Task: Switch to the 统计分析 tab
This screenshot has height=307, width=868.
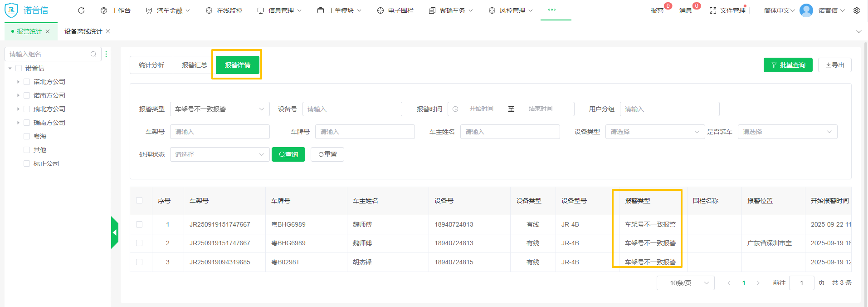Action: [151, 65]
